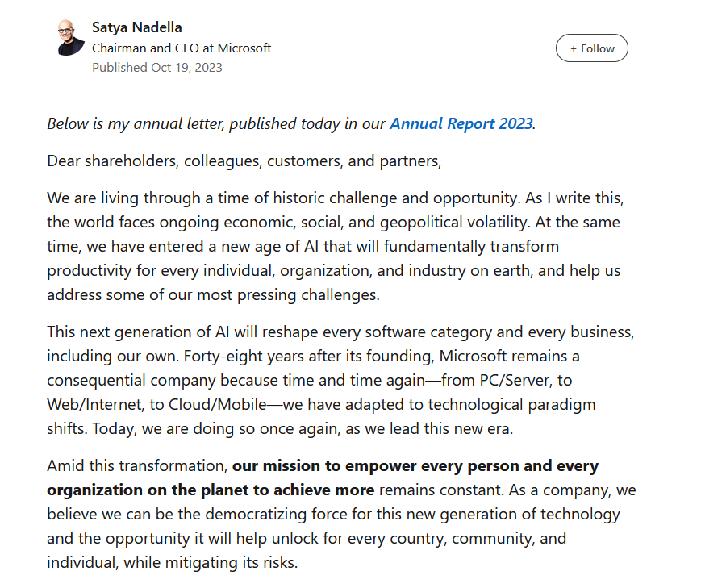
Task: Click the plus icon in Follow button
Action: point(574,48)
